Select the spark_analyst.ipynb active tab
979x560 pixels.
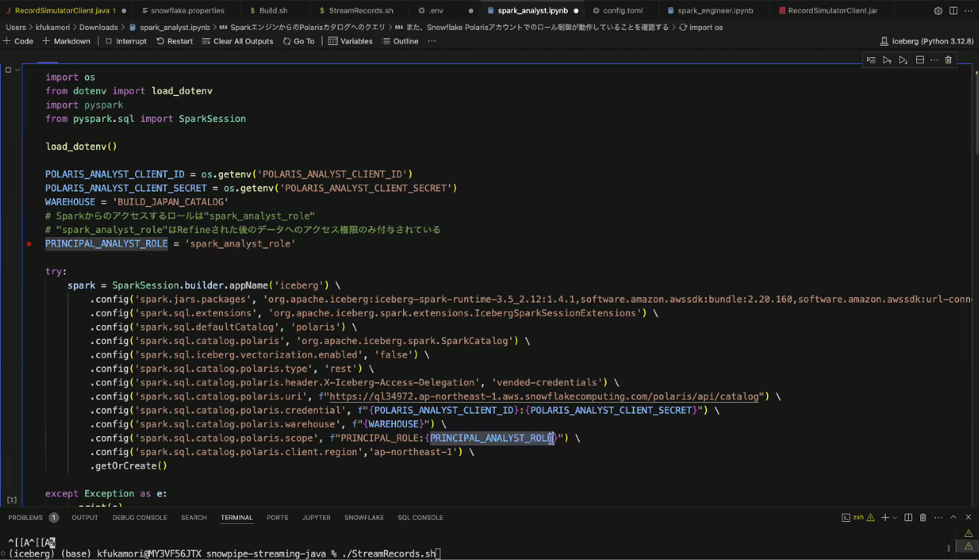532,11
